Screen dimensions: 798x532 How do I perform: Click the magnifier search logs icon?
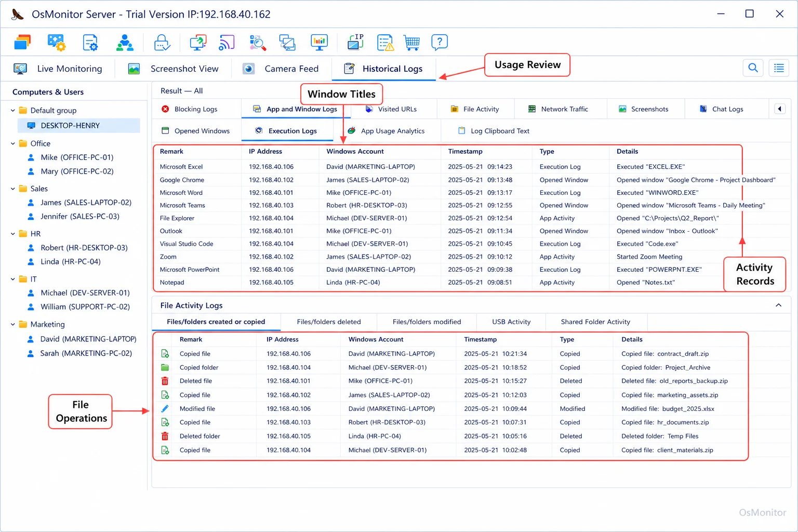258,43
